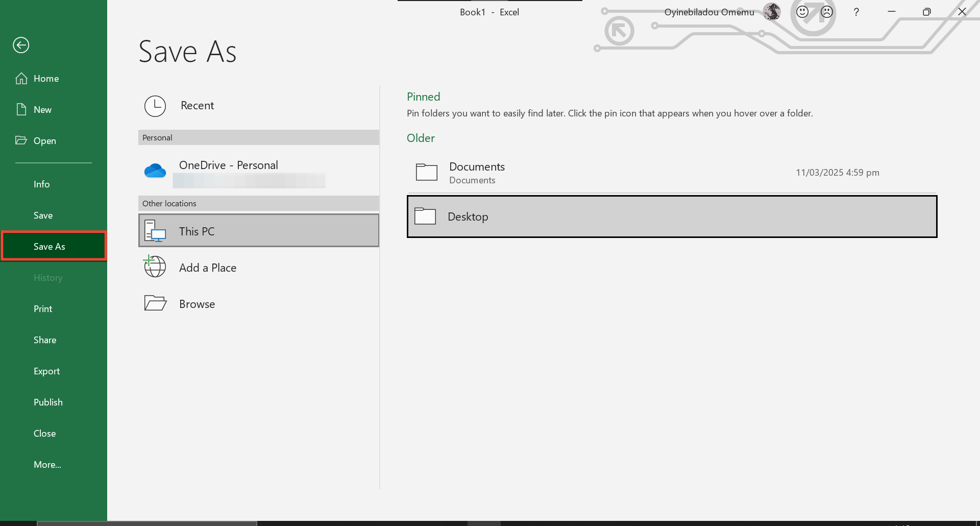Screen dimensions: 980x526
Task: Expand the More... options
Action: click(47, 465)
